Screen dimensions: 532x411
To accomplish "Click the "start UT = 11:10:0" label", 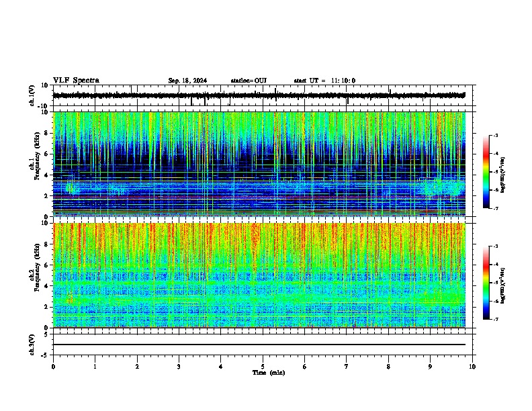I will (324, 81).
